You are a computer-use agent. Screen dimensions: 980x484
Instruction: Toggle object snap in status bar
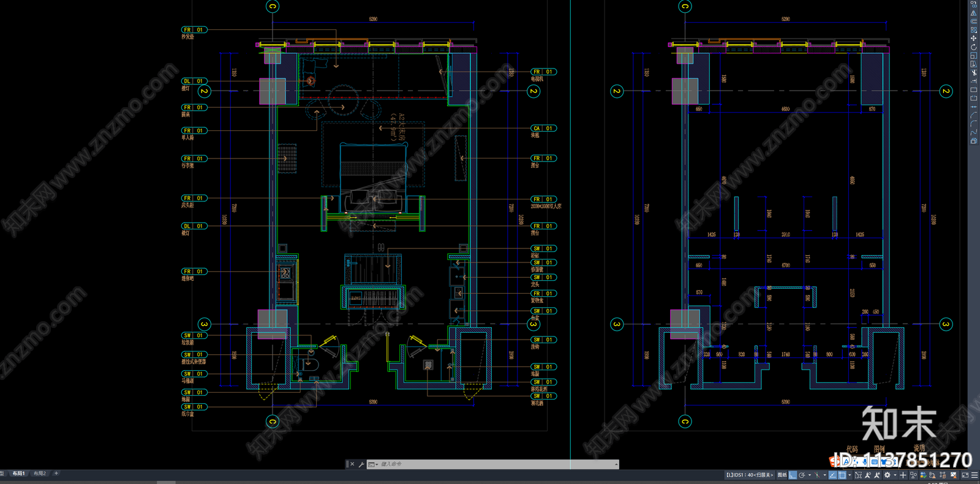click(842, 475)
